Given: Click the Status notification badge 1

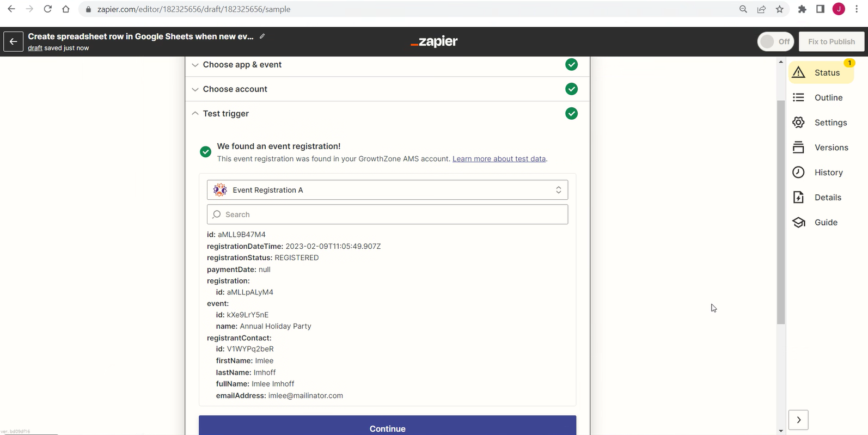Looking at the screenshot, I should (849, 63).
